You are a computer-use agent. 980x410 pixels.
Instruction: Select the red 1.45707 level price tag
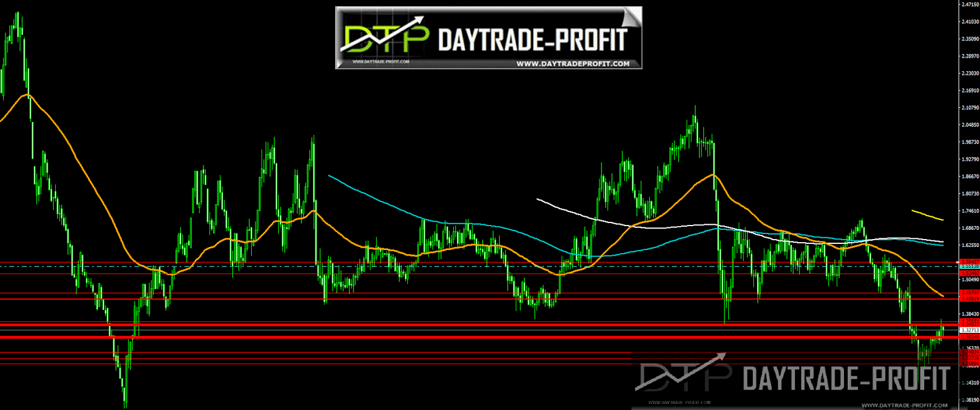tap(970, 294)
